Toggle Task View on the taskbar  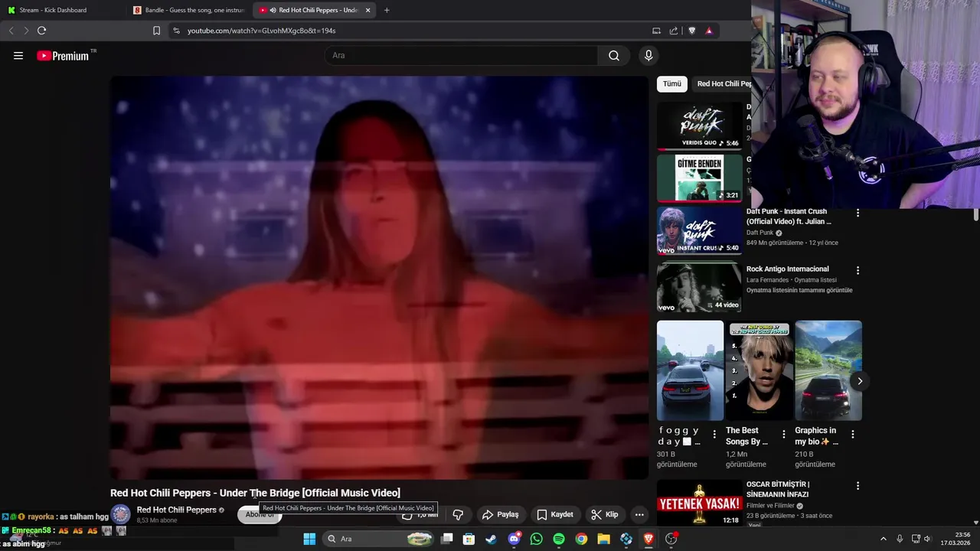(x=446, y=539)
